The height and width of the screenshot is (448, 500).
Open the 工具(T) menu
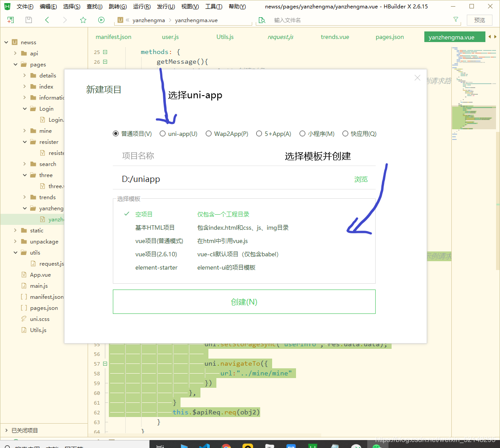(214, 6)
